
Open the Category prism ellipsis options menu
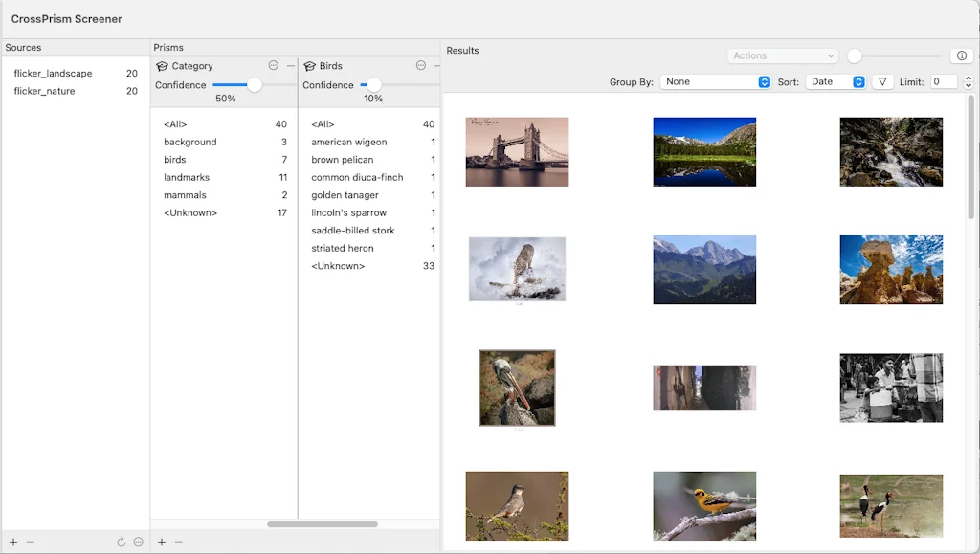[272, 65]
